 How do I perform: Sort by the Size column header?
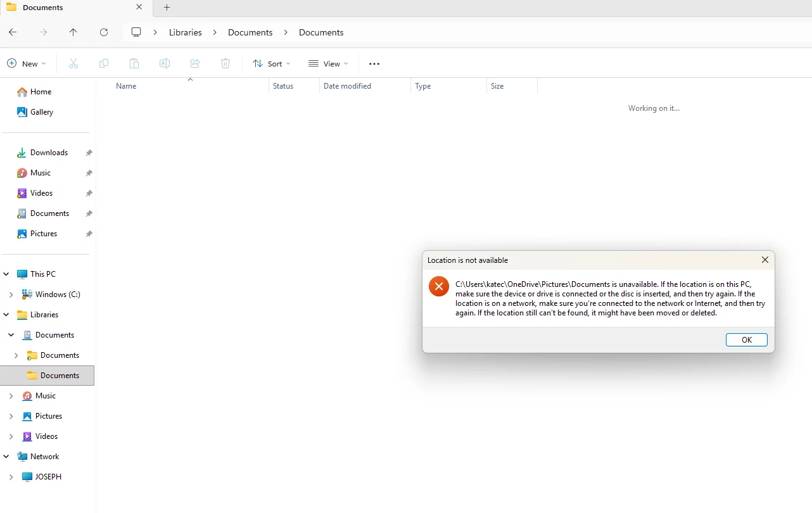(x=497, y=86)
